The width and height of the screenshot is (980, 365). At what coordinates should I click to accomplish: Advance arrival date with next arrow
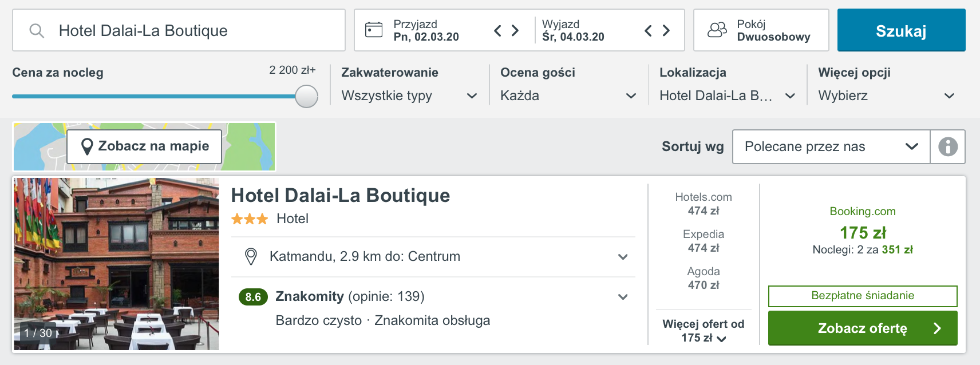[x=515, y=30]
